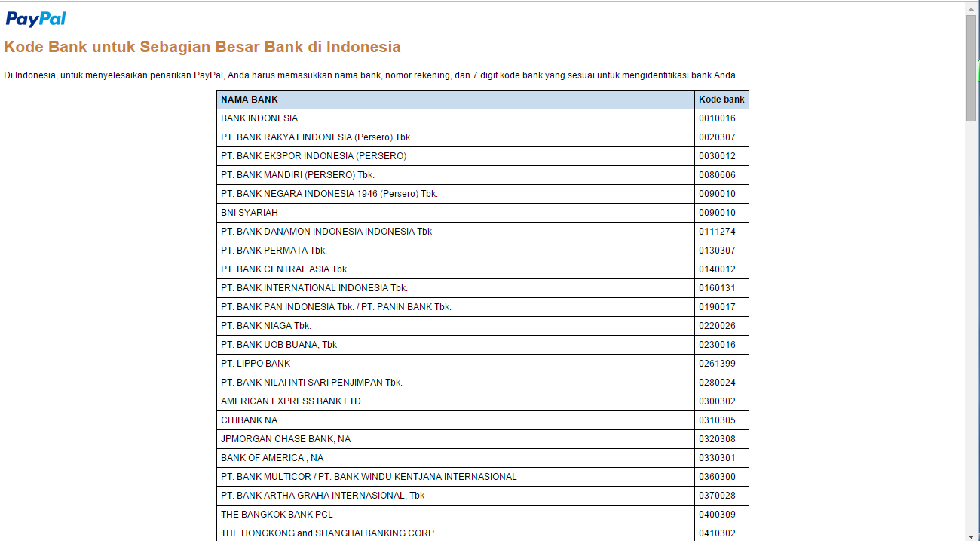
Task: Select bank code 0410302
Action: point(717,533)
